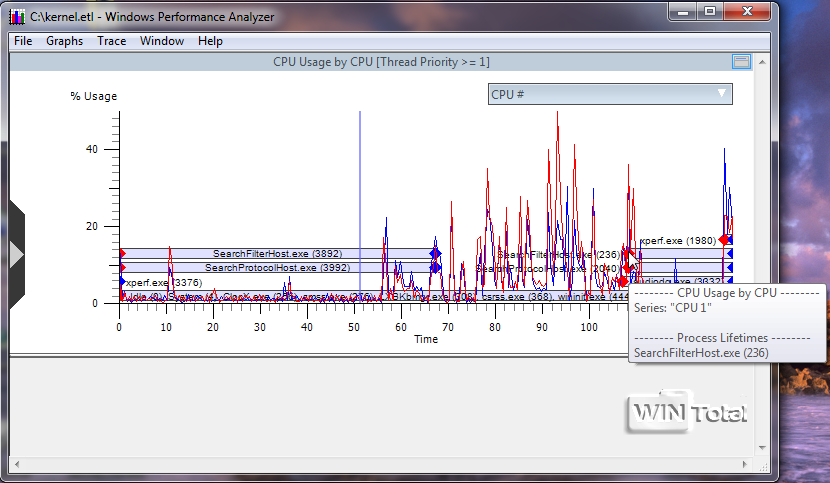Click the xperf.exe (3376) process label
Image resolution: width=830 pixels, height=483 pixels.
[164, 283]
